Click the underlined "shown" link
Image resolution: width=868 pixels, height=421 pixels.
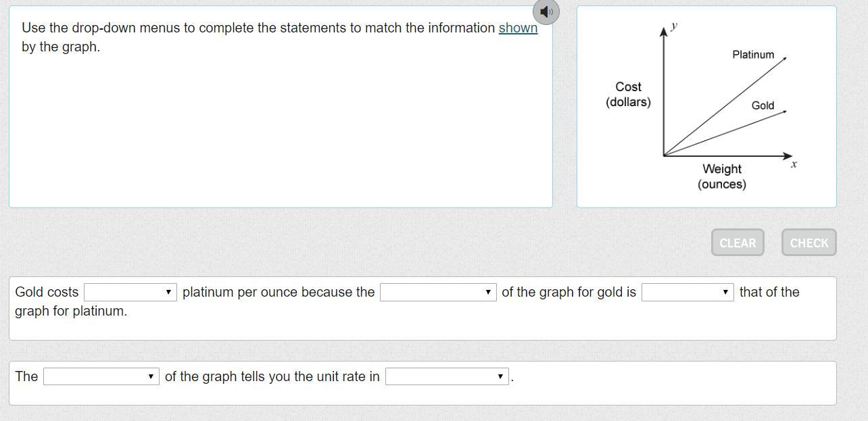coord(518,28)
